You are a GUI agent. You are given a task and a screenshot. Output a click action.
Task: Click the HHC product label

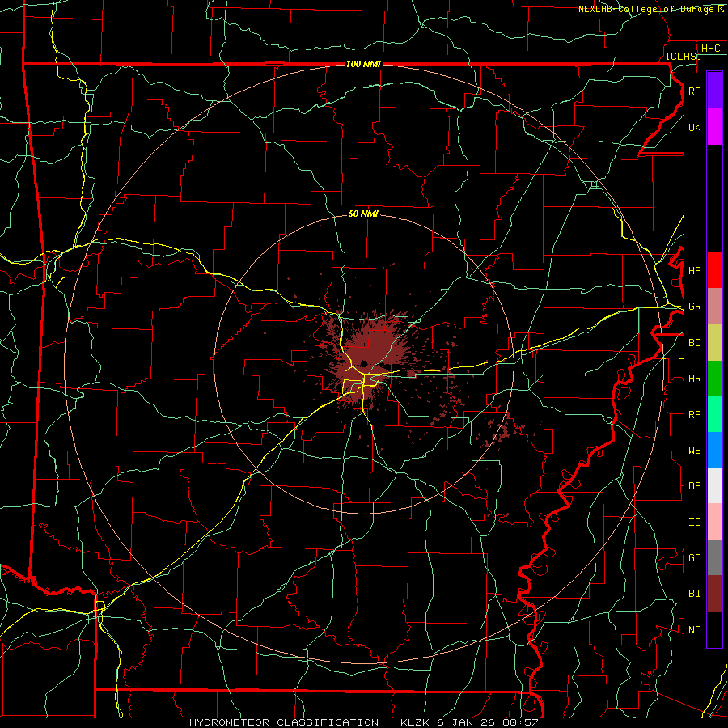point(710,49)
